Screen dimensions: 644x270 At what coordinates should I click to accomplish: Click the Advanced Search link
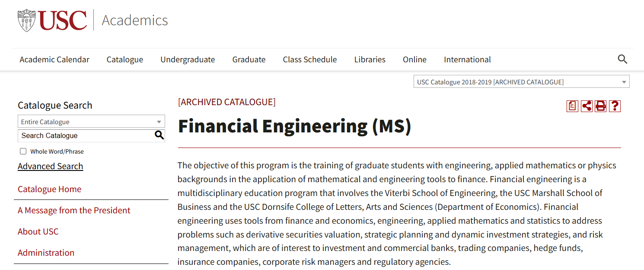coord(51,166)
